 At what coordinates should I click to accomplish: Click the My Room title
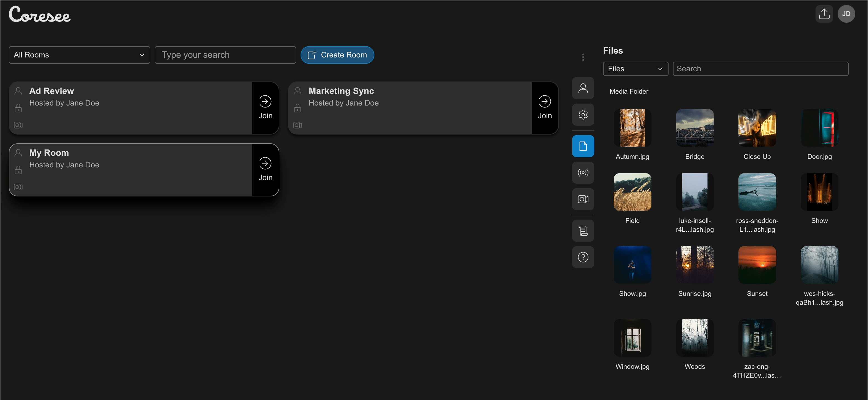49,153
